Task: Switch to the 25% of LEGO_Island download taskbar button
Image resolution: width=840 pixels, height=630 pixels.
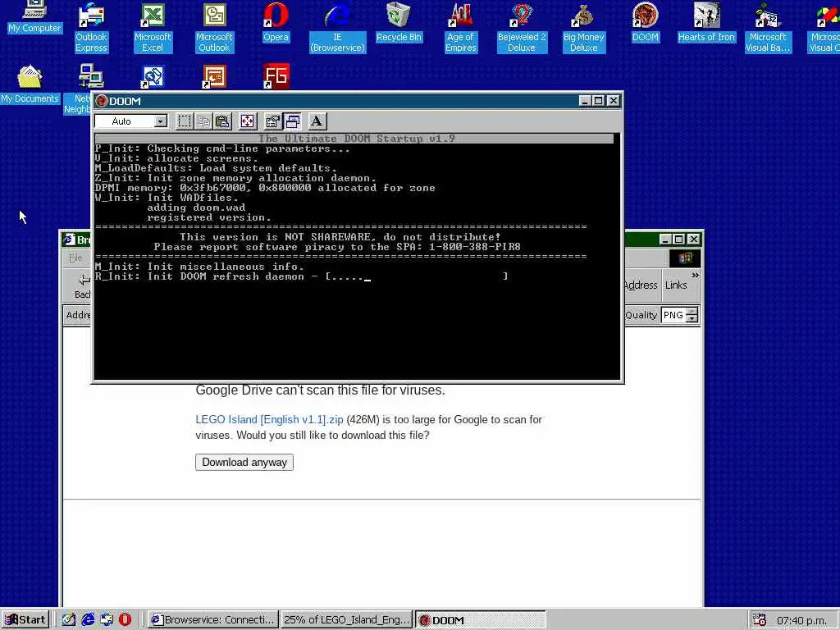Action: pos(346,620)
